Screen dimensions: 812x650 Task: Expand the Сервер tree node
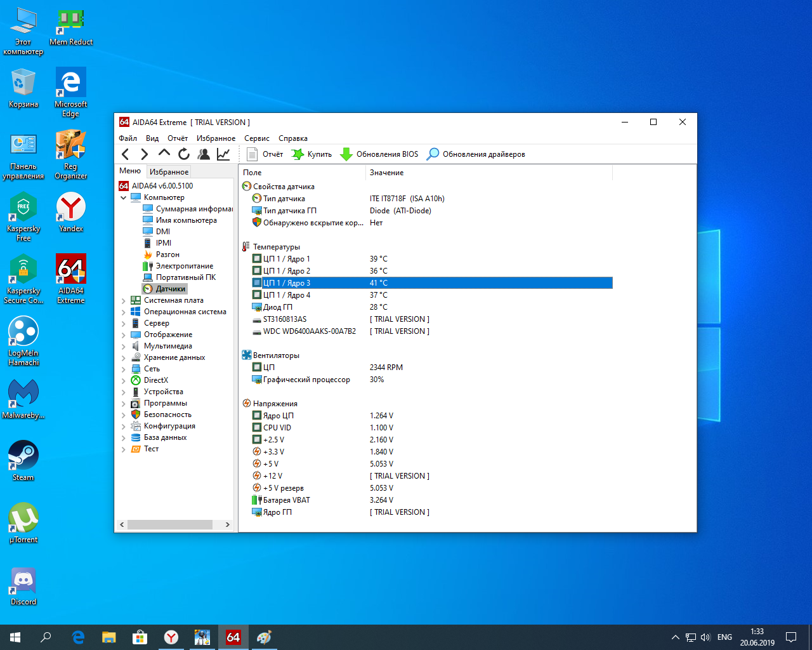point(124,323)
